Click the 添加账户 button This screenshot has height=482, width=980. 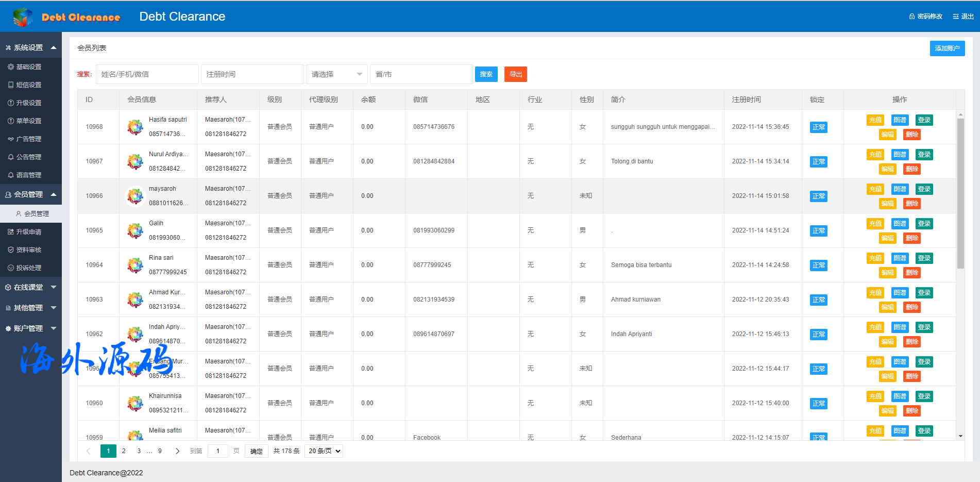[x=947, y=48]
